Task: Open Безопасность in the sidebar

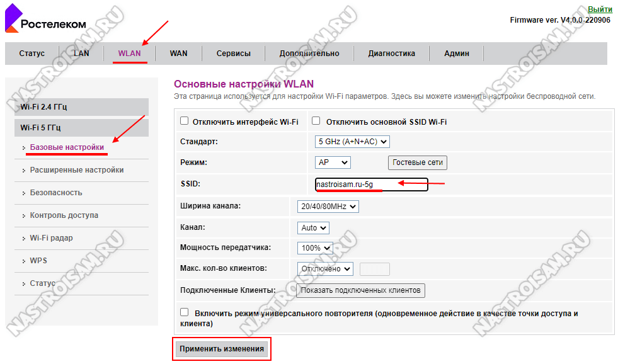Action: point(56,193)
